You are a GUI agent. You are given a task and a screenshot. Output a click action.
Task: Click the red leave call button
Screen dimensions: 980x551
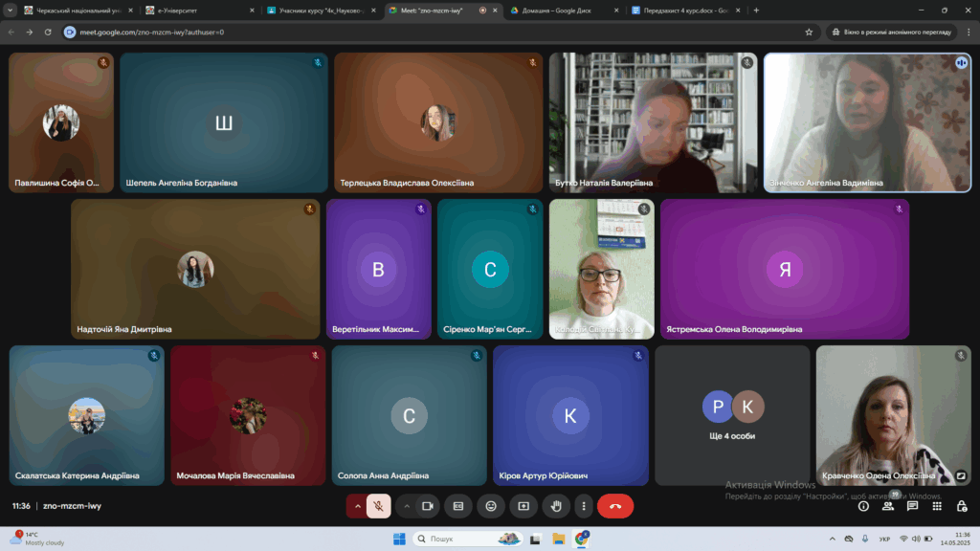click(614, 505)
